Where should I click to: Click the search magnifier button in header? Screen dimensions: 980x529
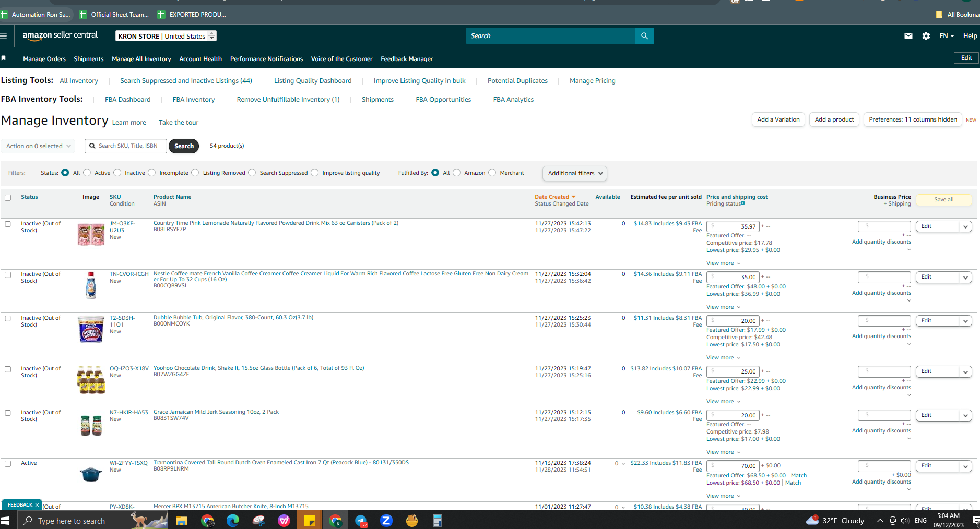point(644,36)
